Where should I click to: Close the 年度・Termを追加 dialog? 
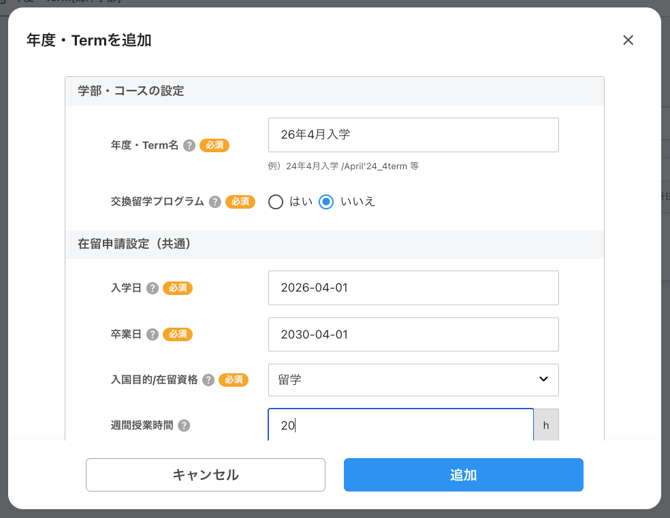click(x=628, y=40)
